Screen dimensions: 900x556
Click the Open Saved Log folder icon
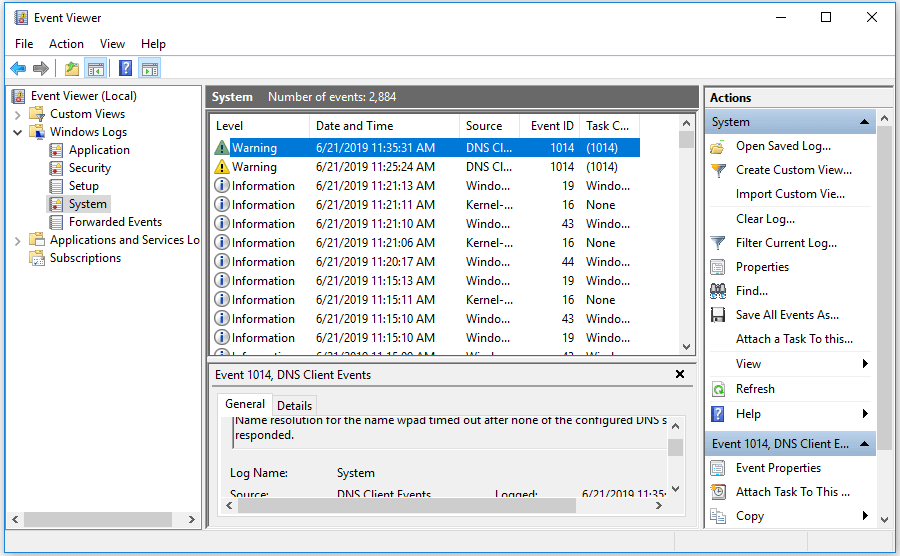click(717, 146)
